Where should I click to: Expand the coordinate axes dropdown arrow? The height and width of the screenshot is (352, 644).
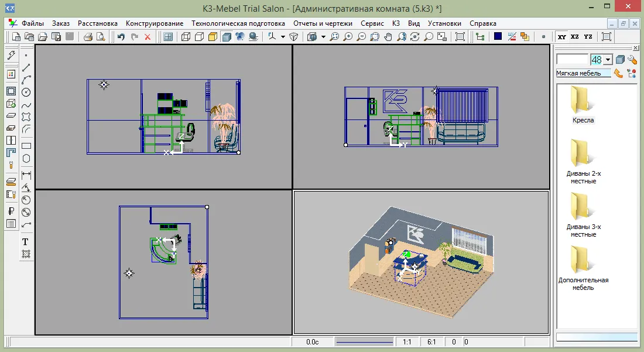pyautogui.click(x=283, y=37)
